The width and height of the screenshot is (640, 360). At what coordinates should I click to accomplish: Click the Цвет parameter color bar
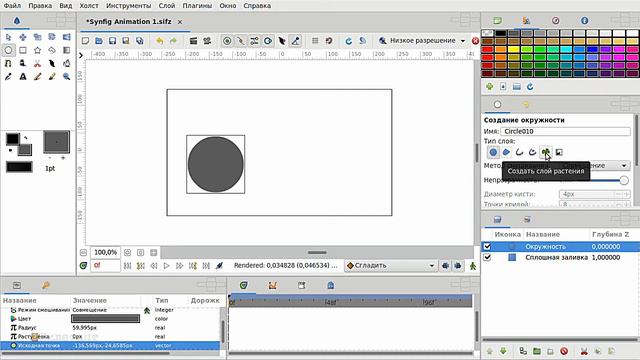point(106,319)
